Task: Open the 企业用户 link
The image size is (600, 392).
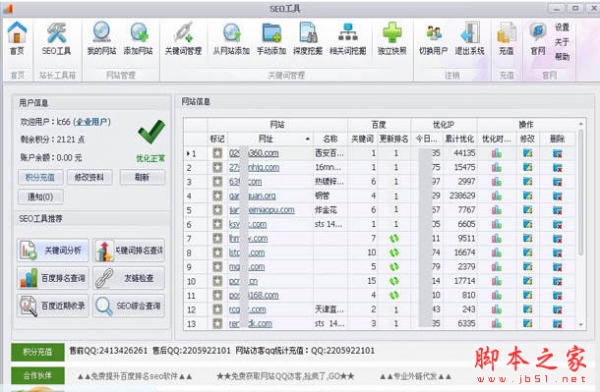Action: (x=91, y=122)
